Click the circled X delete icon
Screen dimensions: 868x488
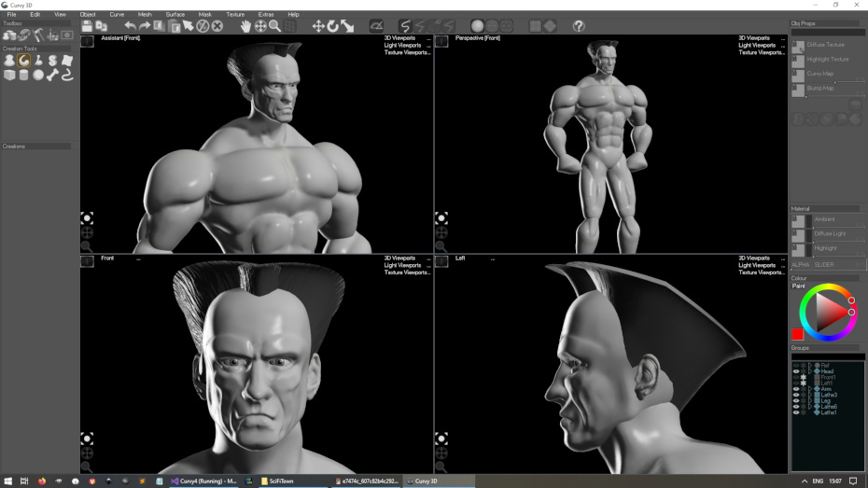pos(217,26)
